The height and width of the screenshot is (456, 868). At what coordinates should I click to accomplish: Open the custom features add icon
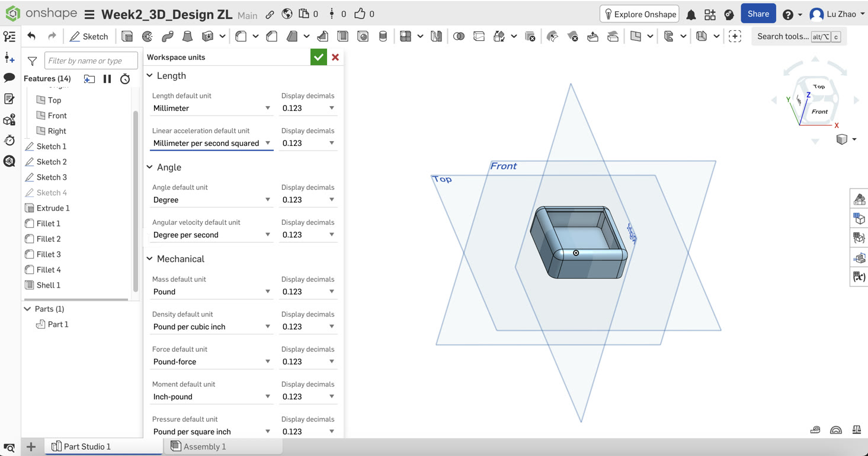coord(735,36)
